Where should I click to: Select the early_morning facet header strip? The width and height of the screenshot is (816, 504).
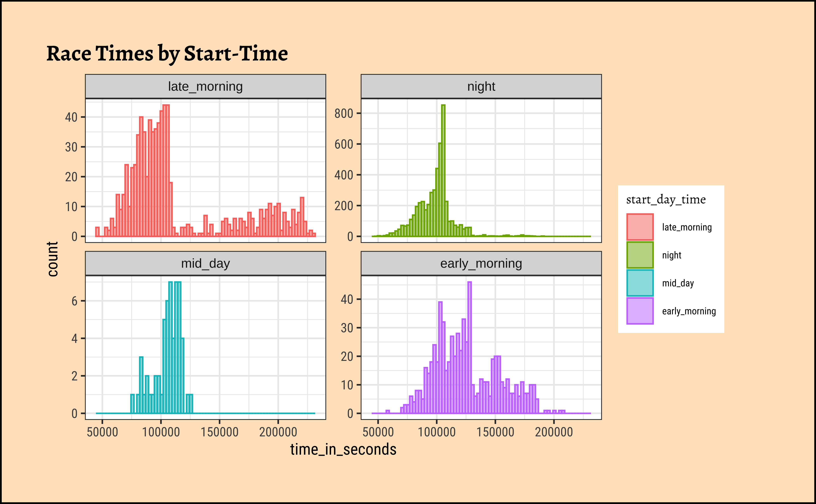481,263
